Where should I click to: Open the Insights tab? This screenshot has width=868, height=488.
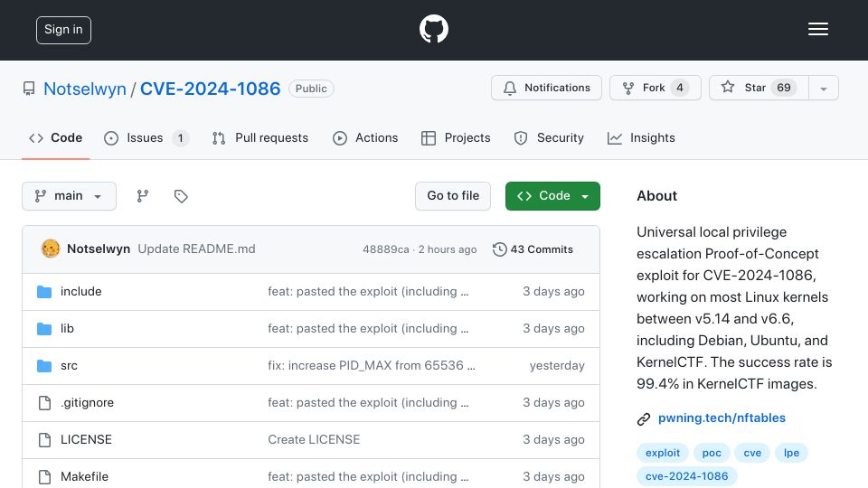(x=641, y=137)
